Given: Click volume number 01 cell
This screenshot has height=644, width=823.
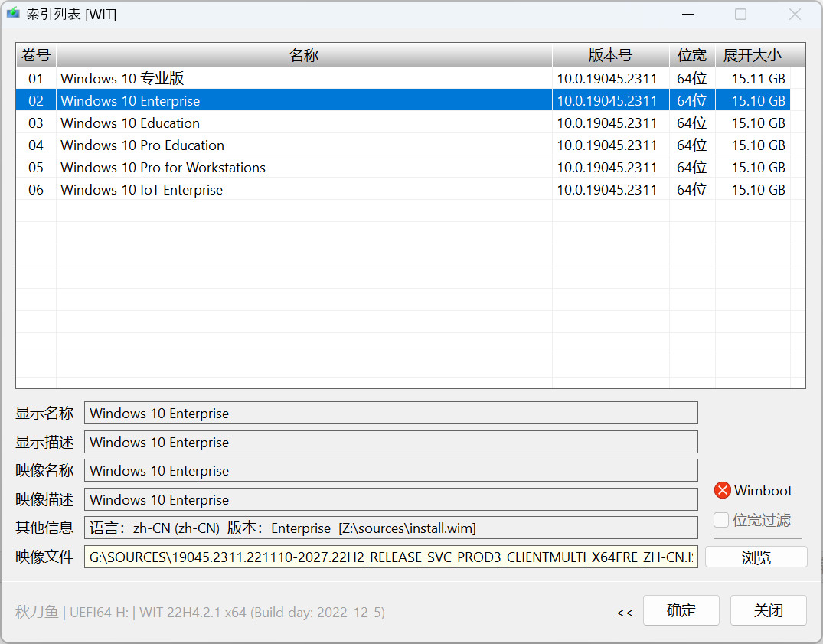Looking at the screenshot, I should point(36,78).
